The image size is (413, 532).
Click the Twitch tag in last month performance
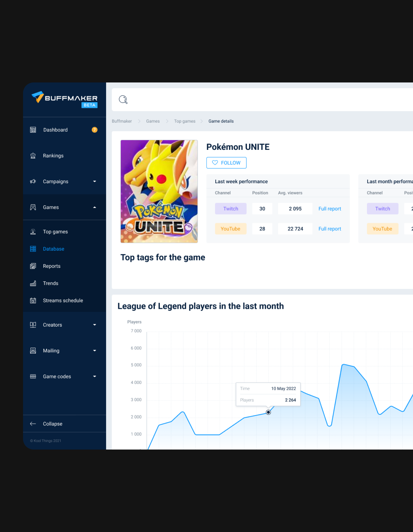383,209
